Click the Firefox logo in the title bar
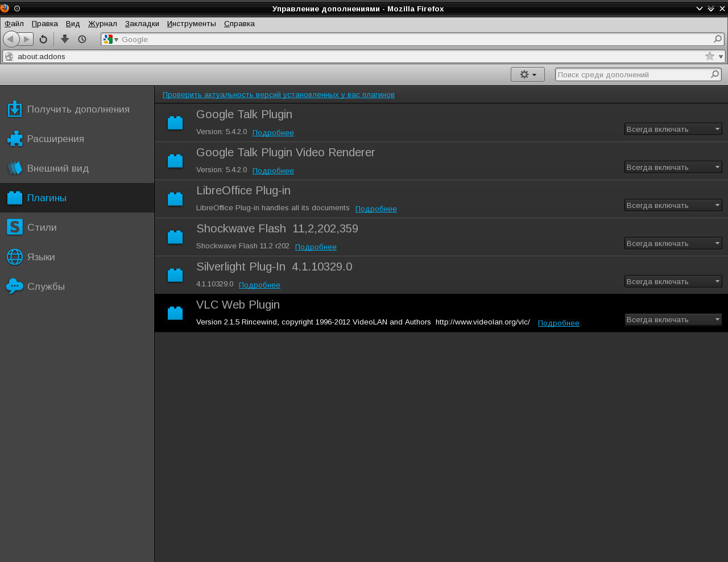 [x=5, y=8]
